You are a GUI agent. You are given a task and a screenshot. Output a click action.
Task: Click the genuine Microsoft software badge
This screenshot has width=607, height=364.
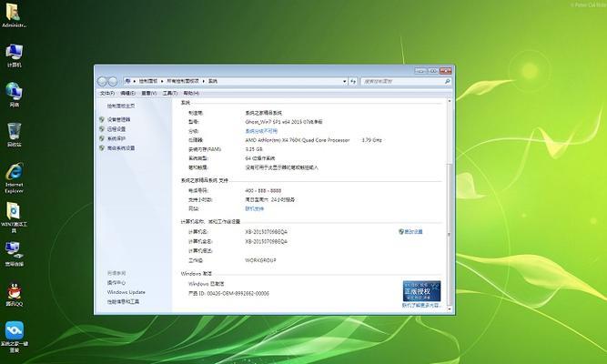(x=421, y=291)
